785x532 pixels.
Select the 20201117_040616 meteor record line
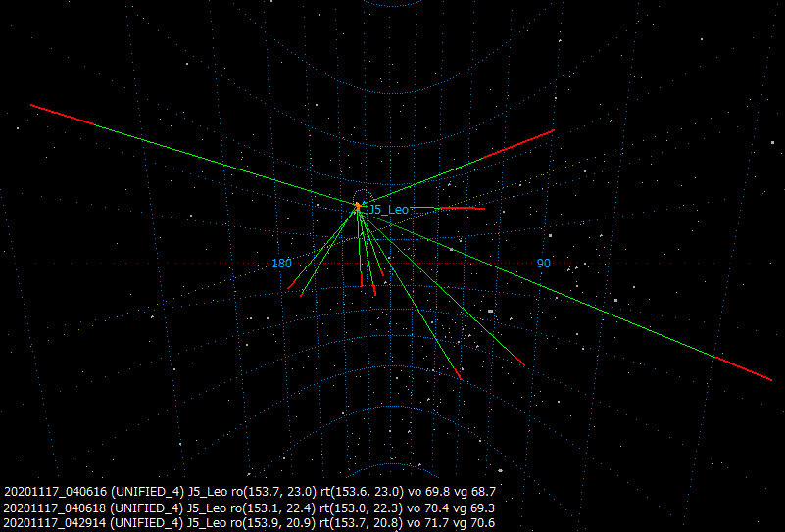(x=249, y=492)
